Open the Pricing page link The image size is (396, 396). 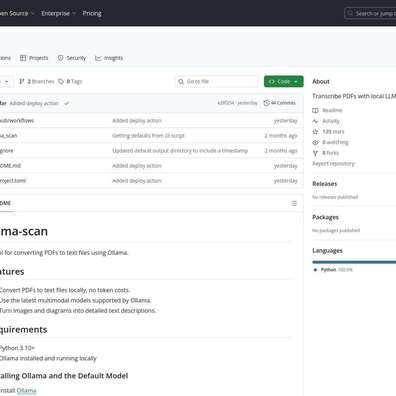92,13
